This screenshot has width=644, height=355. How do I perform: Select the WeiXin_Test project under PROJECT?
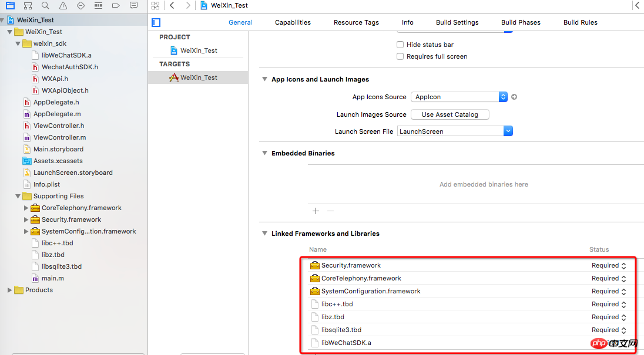(198, 50)
